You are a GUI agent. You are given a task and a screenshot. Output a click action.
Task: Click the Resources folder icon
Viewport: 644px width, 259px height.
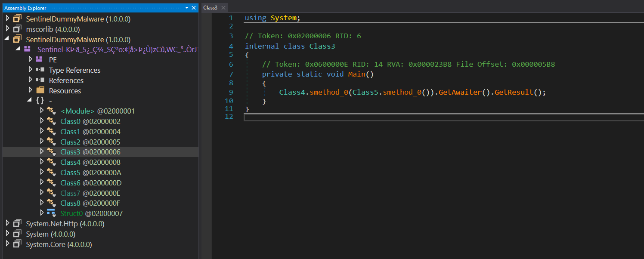tap(40, 90)
